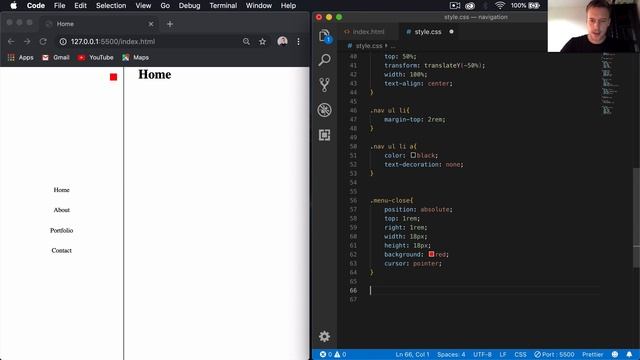This screenshot has height=360, width=640.
Task: Open the Explorer icon in VS Code
Action: click(x=324, y=36)
